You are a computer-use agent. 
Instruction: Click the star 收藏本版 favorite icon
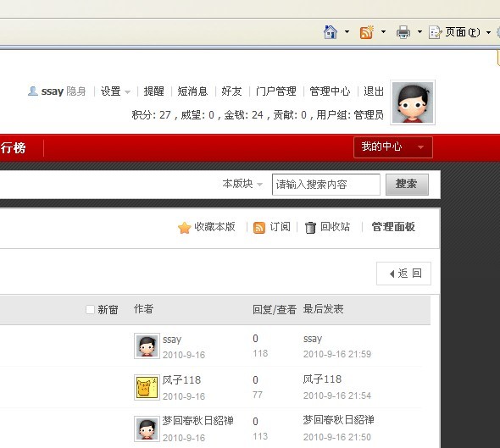click(184, 228)
